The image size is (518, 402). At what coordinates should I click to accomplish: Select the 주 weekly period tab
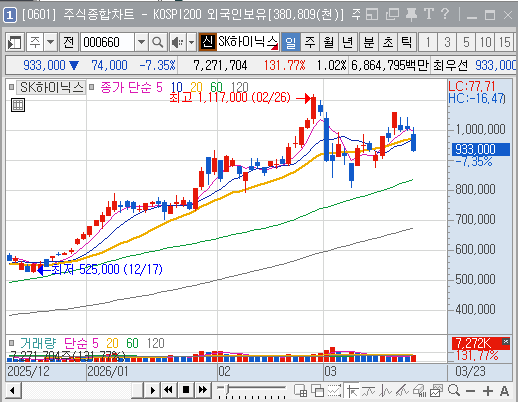tap(310, 42)
